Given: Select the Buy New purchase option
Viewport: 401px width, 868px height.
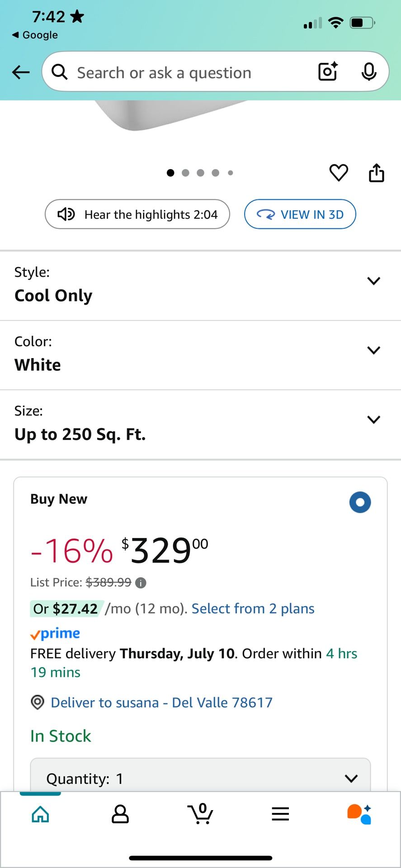Looking at the screenshot, I should click(360, 502).
